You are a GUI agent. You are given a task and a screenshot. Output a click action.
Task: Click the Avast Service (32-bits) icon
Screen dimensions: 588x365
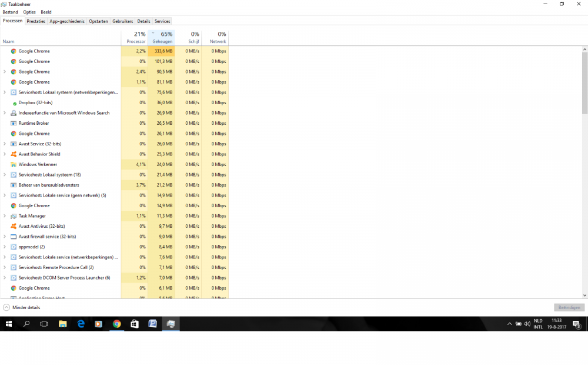click(14, 144)
